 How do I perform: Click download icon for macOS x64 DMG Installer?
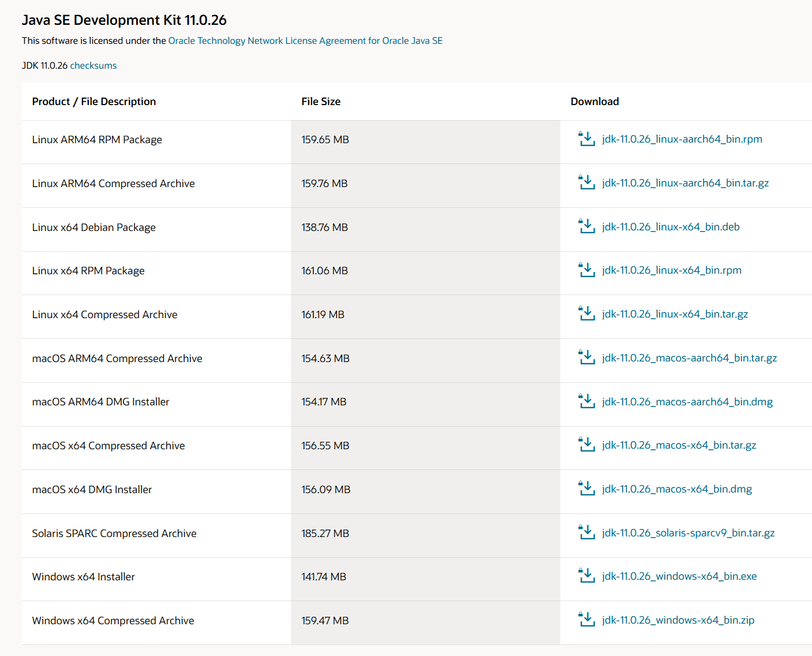tap(586, 489)
